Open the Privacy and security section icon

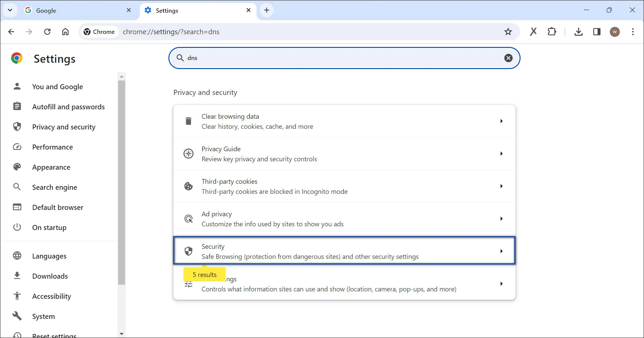pyautogui.click(x=17, y=127)
